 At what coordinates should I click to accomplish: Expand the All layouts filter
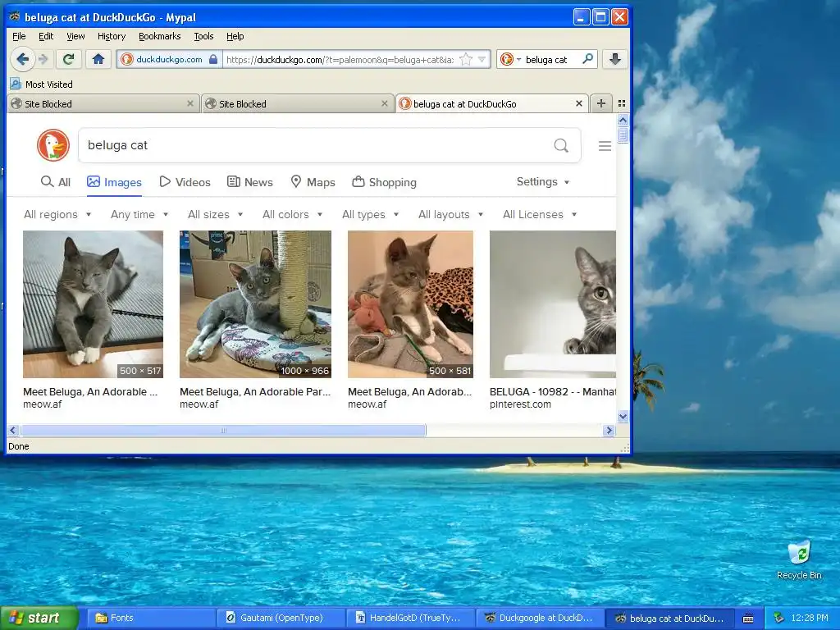point(451,214)
